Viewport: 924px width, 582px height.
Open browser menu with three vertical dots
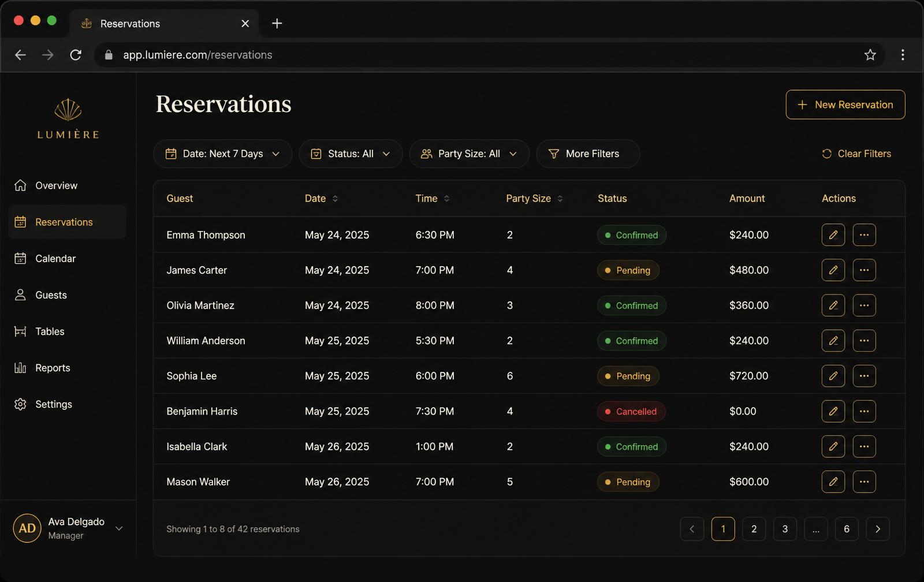pyautogui.click(x=902, y=55)
